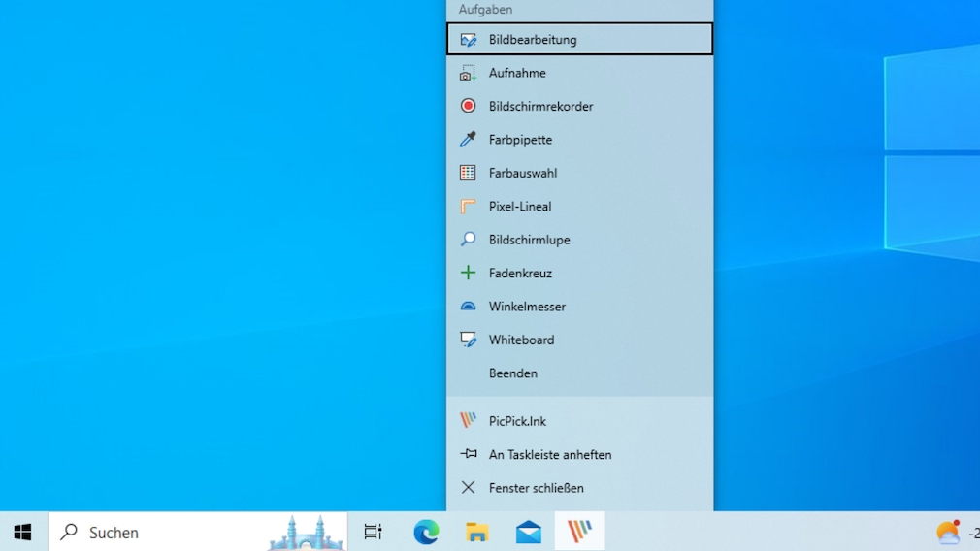The image size is (980, 551).
Task: Select the Farbpipette eyedropper icon
Action: coord(468,140)
